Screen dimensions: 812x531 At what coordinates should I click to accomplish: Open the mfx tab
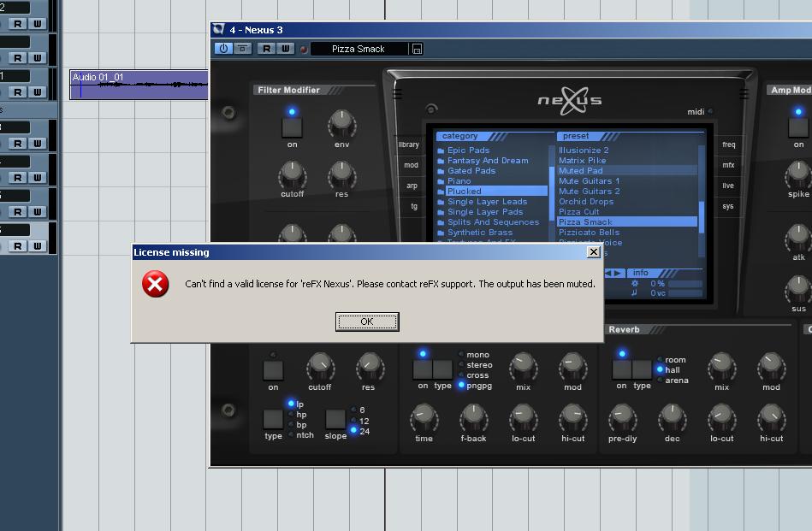(729, 165)
